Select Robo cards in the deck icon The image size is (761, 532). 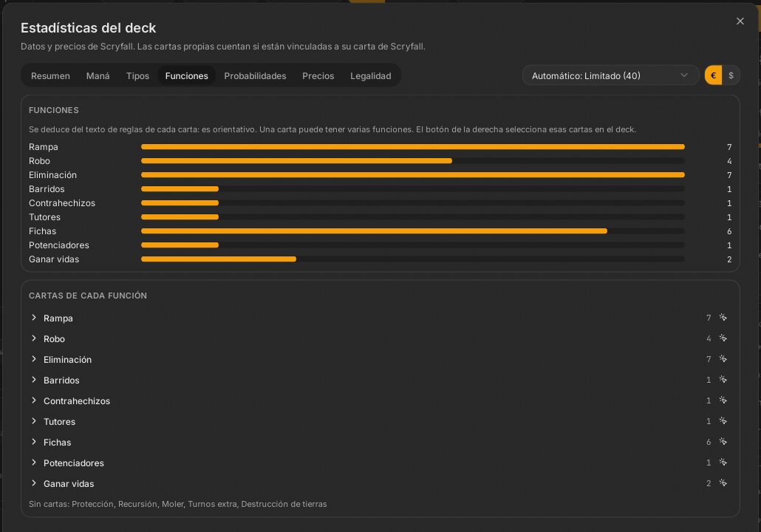point(723,338)
